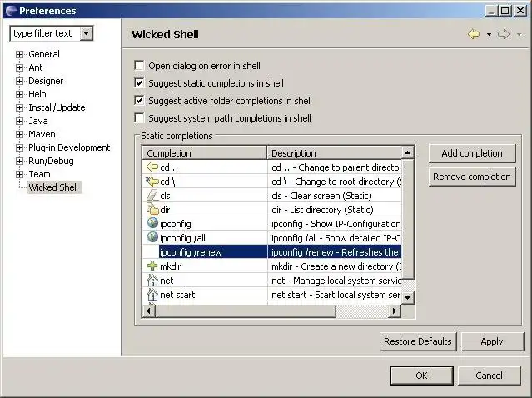Screen dimensions: 532x398
Task: Click the 'ipconfig /all' completion text
Action: 182,238
